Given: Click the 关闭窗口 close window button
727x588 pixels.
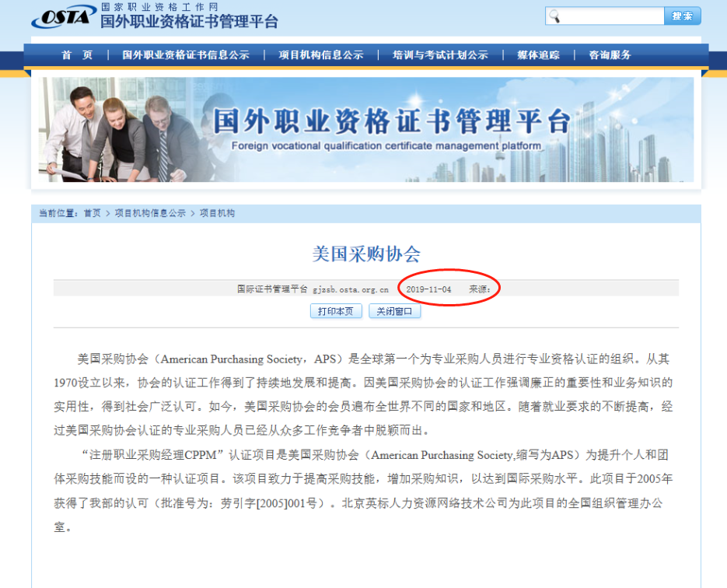Looking at the screenshot, I should (394, 311).
